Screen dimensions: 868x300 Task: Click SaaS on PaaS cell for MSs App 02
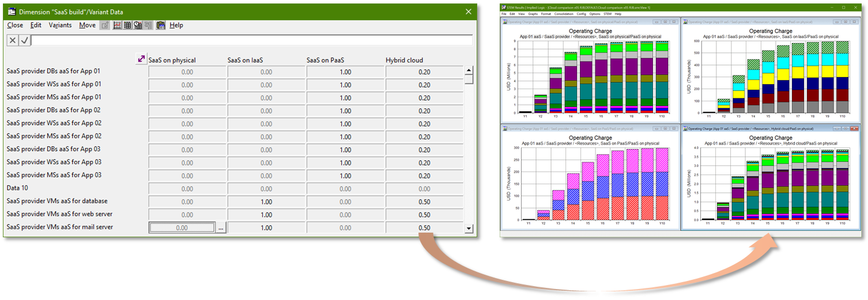[x=345, y=137]
